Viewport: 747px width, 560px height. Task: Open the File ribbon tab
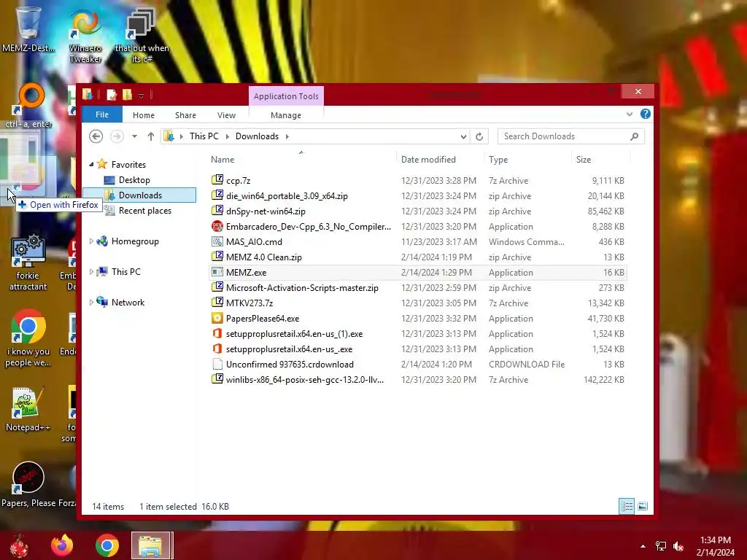tap(102, 114)
